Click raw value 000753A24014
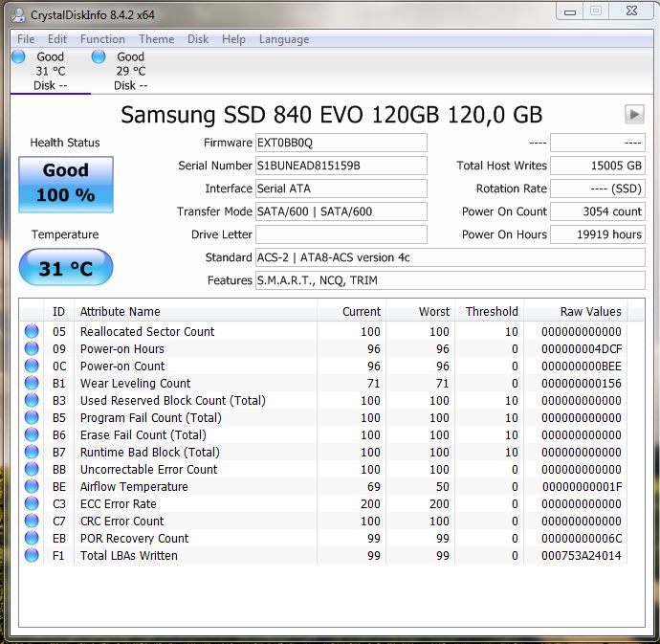The image size is (660, 644). tap(582, 556)
